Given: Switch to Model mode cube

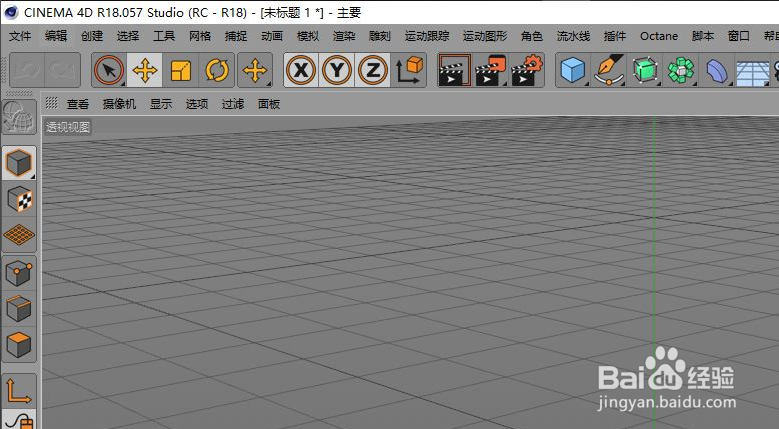Looking at the screenshot, I should click(19, 162).
